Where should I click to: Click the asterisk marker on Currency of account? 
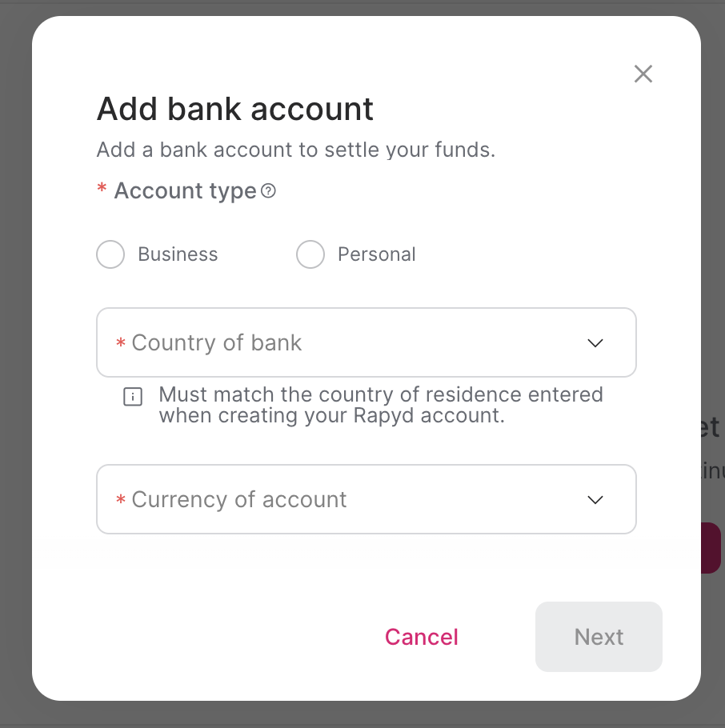[120, 499]
